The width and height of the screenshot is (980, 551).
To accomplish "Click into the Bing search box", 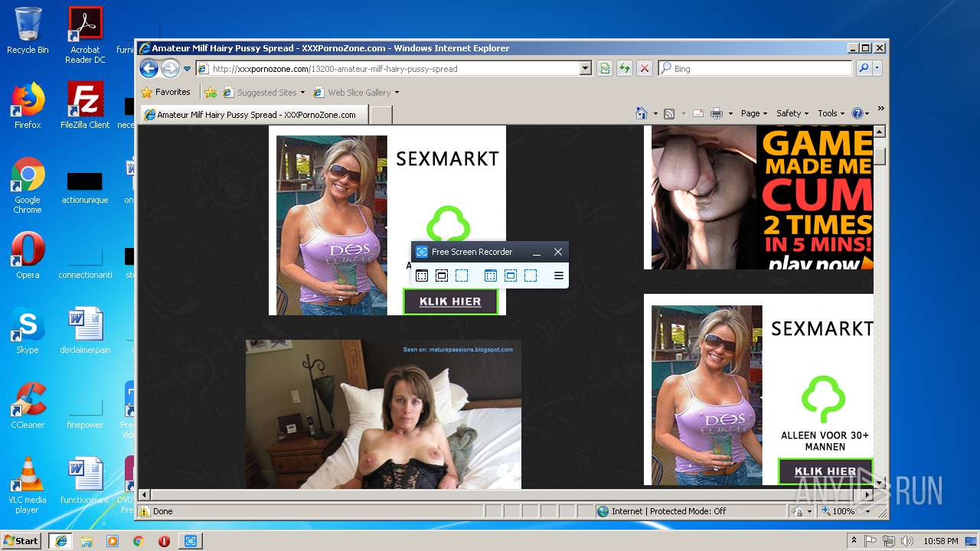I will 755,69.
